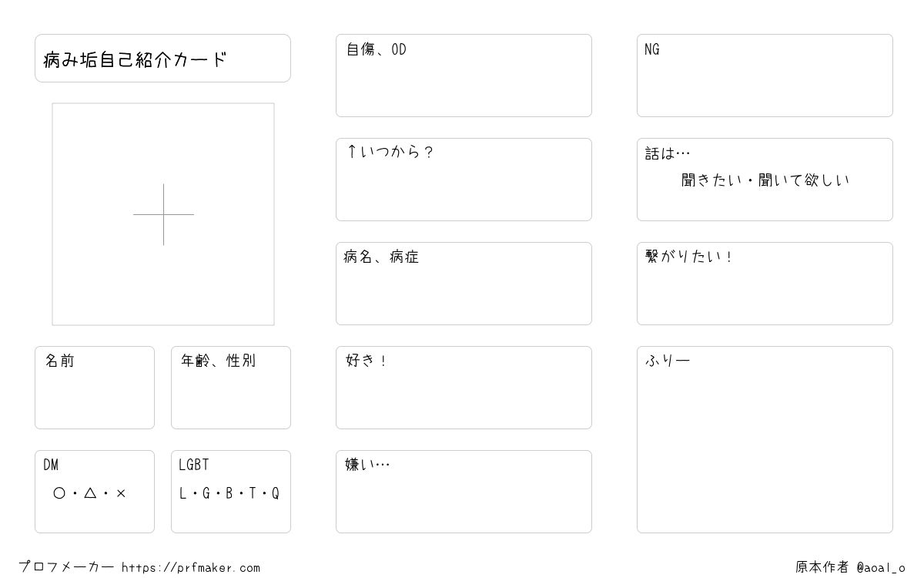Image resolution: width=924 pixels, height=578 pixels.
Task: Click the 好き! text box
Action: pyautogui.click(x=464, y=388)
